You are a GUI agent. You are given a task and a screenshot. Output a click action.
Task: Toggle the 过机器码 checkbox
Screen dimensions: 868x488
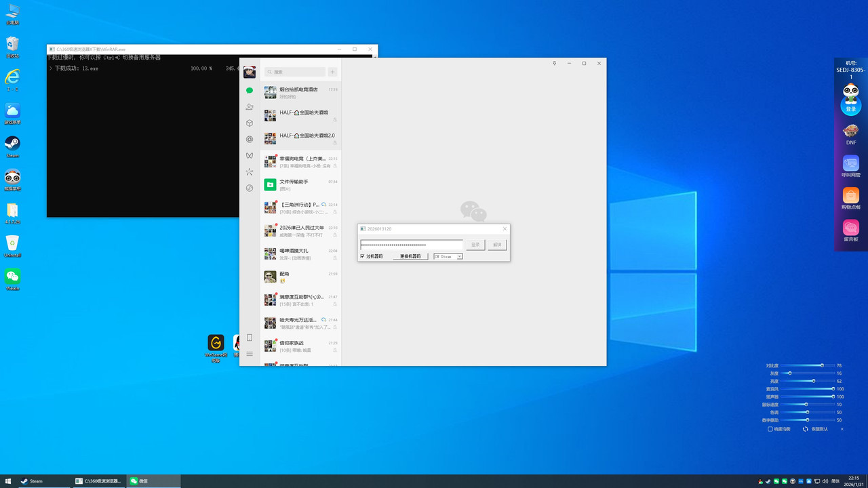363,256
